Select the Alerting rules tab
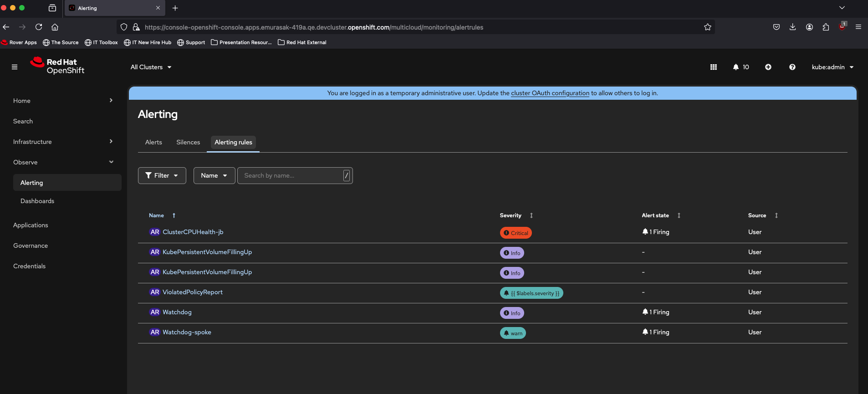This screenshot has width=868, height=394. point(233,142)
